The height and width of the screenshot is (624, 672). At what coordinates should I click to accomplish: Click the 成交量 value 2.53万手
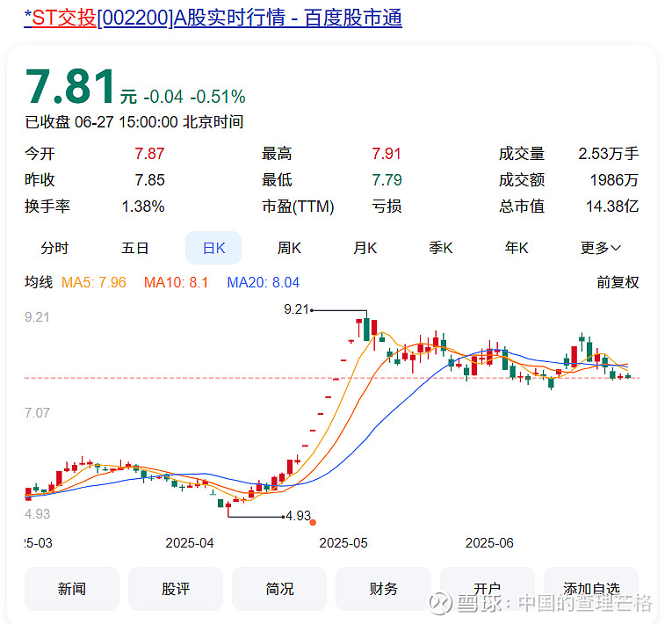tap(609, 154)
